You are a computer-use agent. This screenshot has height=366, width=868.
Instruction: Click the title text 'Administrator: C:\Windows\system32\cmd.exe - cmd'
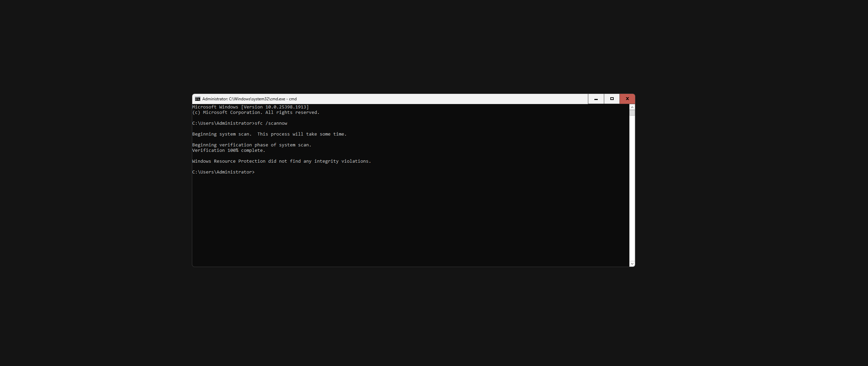click(x=249, y=99)
